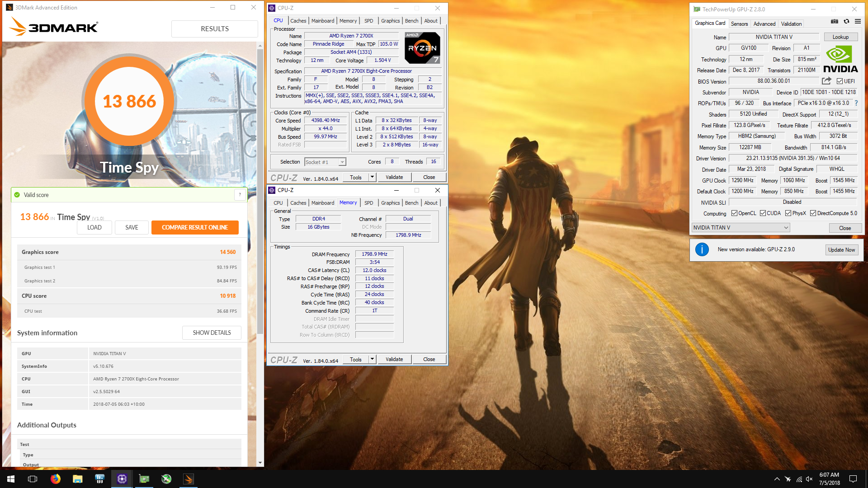Switch to GPU-Z taskbar icon

click(x=144, y=479)
